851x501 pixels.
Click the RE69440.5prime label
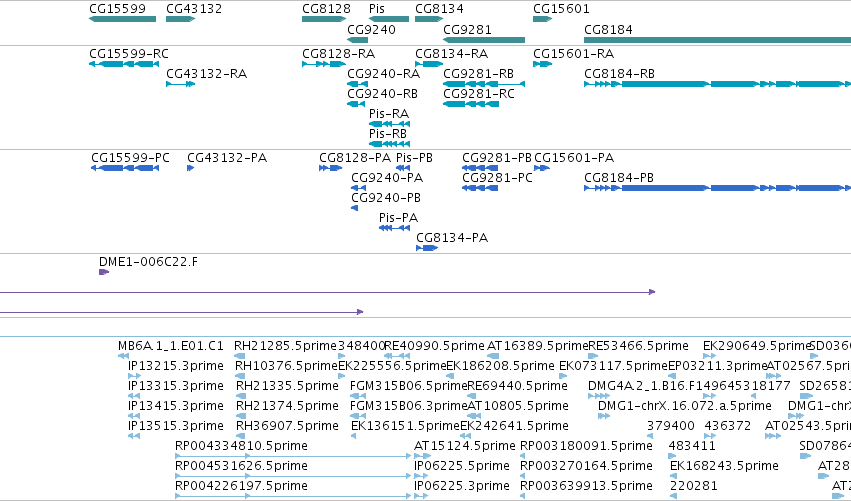(517, 386)
